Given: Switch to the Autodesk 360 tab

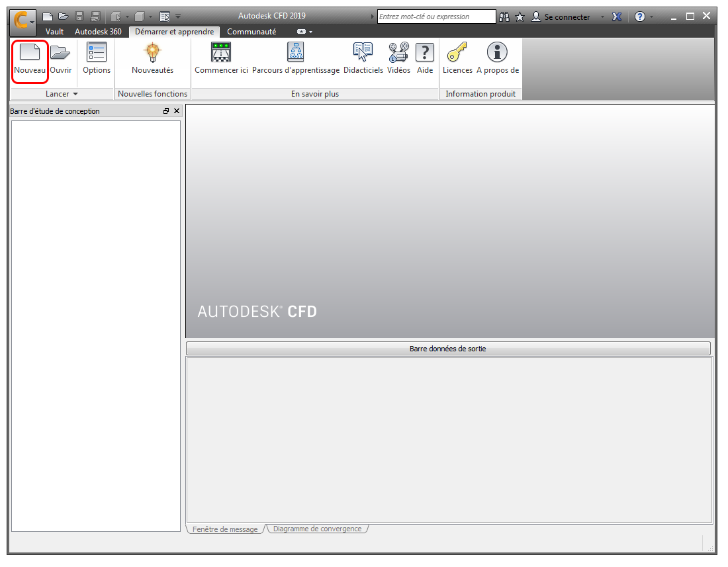Looking at the screenshot, I should click(98, 32).
